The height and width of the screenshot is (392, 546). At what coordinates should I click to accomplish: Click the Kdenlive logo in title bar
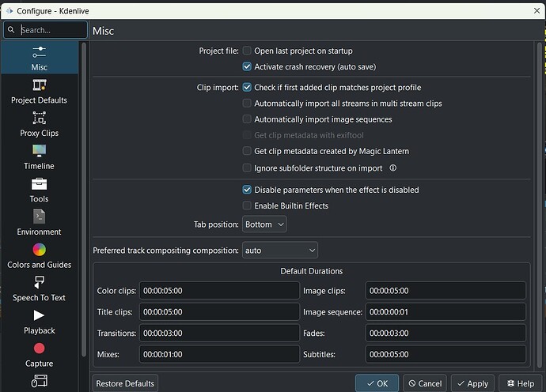(9, 11)
